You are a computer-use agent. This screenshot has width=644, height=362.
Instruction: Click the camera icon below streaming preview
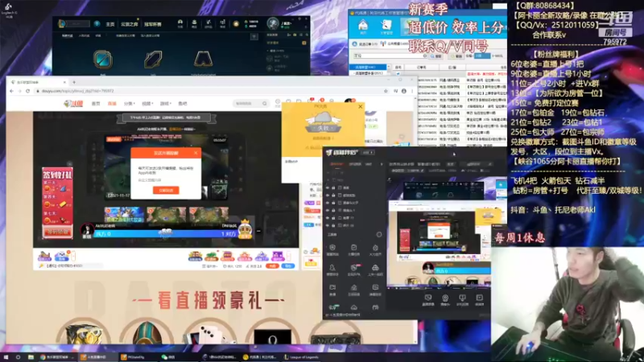tap(445, 299)
